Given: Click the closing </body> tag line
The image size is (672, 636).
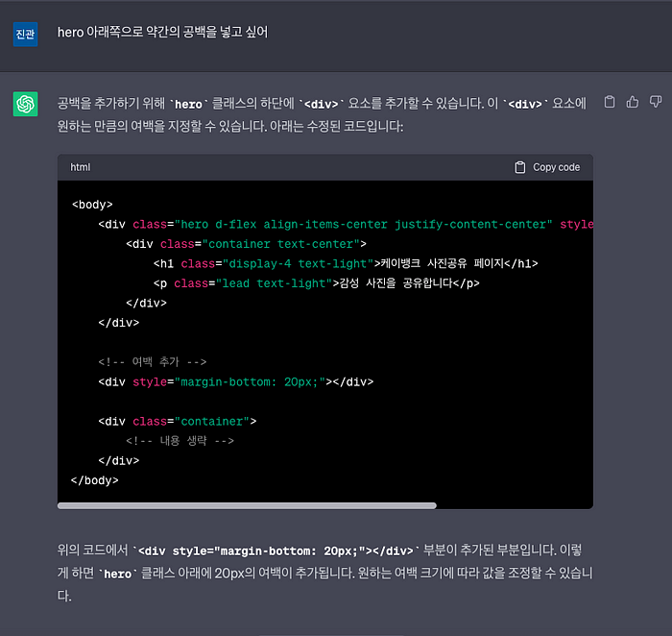Looking at the screenshot, I should (x=95, y=480).
